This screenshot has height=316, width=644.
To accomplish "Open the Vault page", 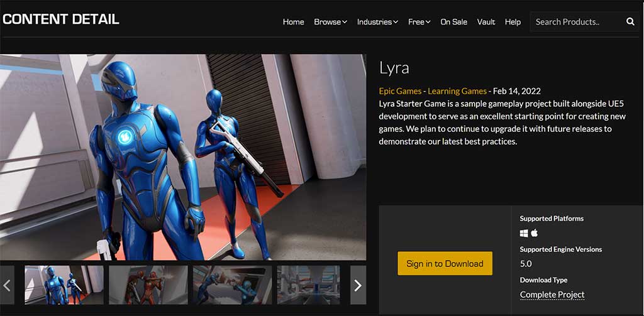I will [x=486, y=22].
